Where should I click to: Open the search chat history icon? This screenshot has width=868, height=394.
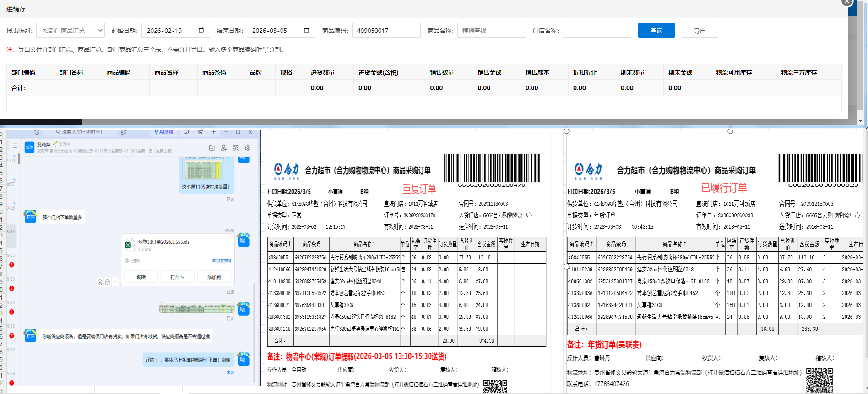pyautogui.click(x=235, y=148)
